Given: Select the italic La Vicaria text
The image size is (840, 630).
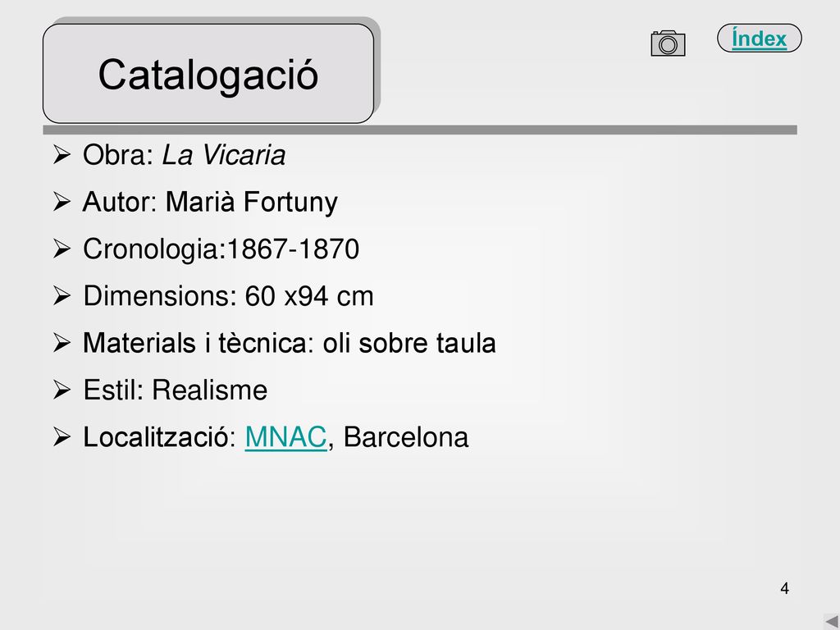Looking at the screenshot, I should (x=224, y=155).
